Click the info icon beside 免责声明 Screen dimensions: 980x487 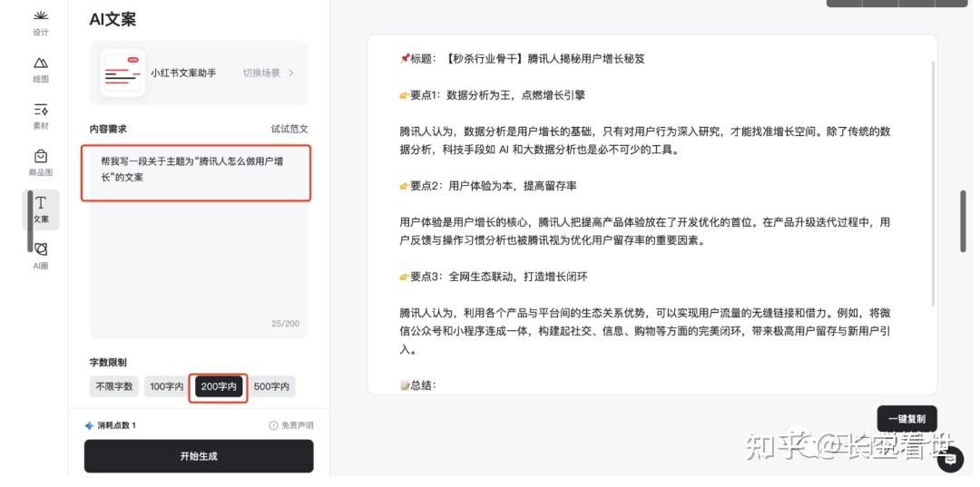coord(273,426)
